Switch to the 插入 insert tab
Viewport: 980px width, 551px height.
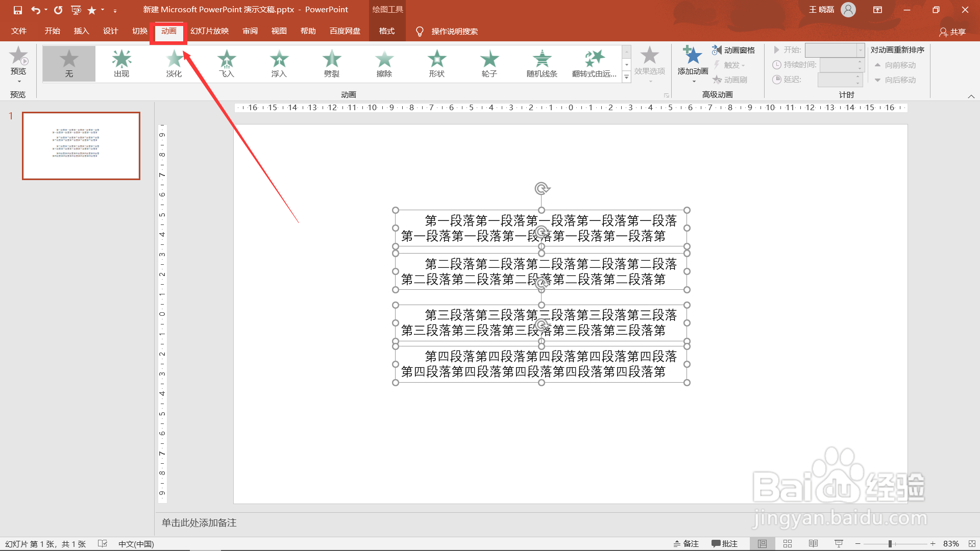[82, 31]
